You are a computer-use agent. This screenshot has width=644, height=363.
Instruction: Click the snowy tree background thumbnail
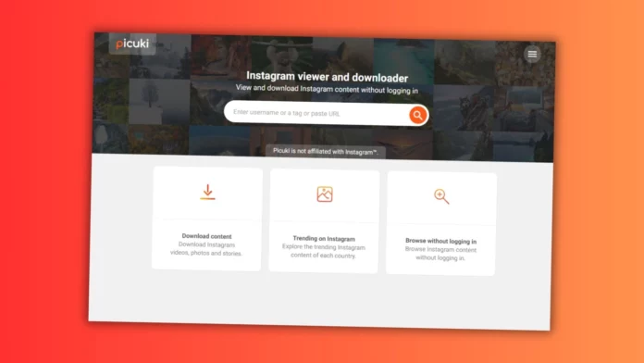pyautogui.click(x=159, y=102)
